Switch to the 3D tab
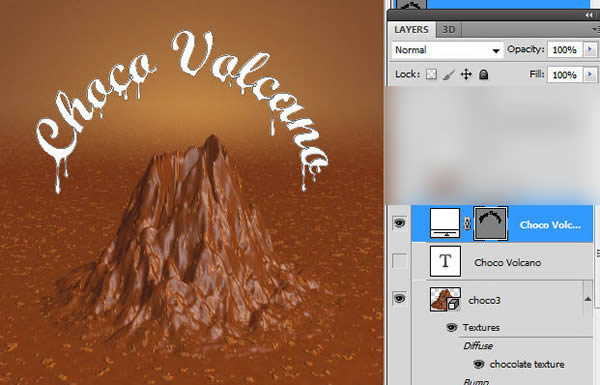The height and width of the screenshot is (385, 600). [448, 29]
